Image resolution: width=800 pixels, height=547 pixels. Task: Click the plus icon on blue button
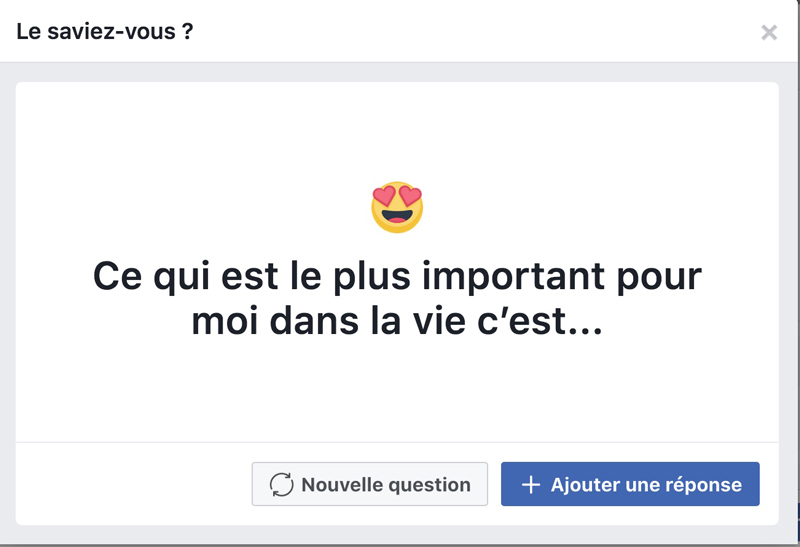[531, 485]
